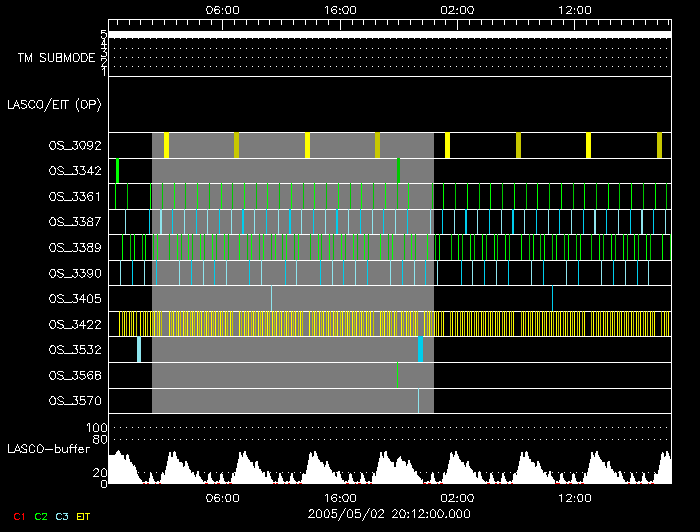700x532 pixels.
Task: Click the last yellow bar in OS_3092 row
Action: click(659, 146)
